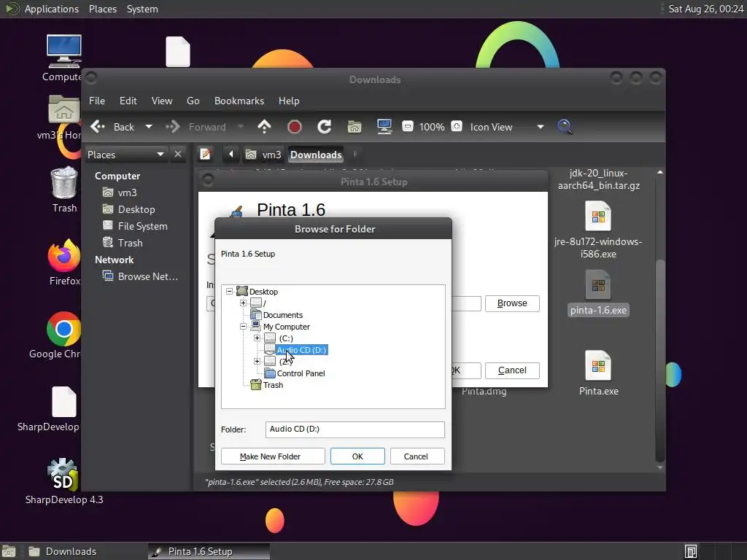This screenshot has height=560, width=747.
Task: Click the blank SharpDevelop file desktop icon
Action: 64,402
